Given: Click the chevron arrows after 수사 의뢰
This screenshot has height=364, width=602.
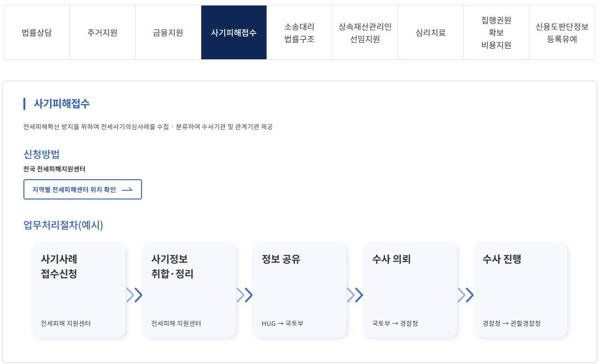Looking at the screenshot, I should click(466, 296).
